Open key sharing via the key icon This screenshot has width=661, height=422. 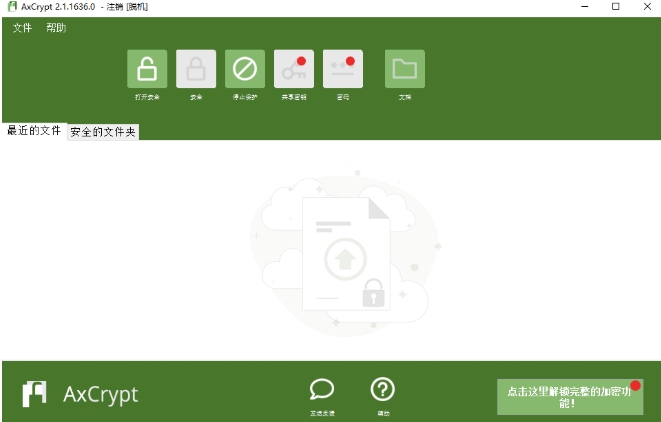pos(293,69)
